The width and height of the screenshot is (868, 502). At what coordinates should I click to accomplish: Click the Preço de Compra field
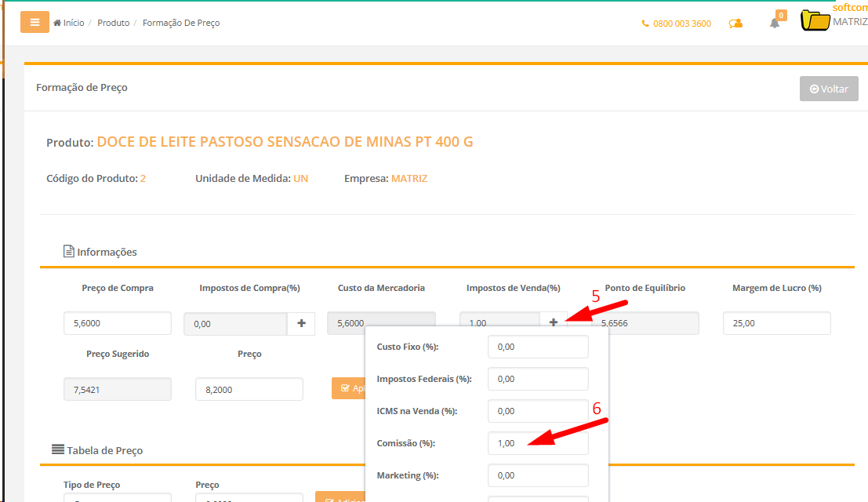coord(117,323)
